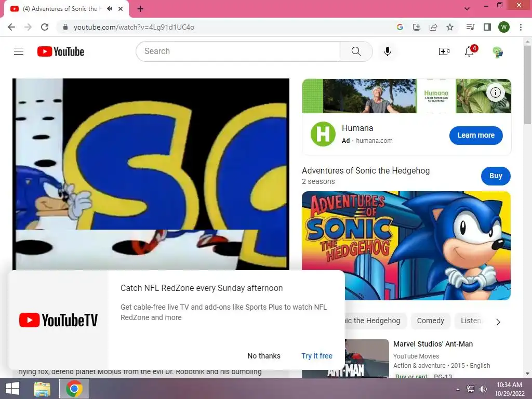Screen dimensions: 532x399
Task: Expand the tab search dropdown chevron
Action: coord(467,9)
